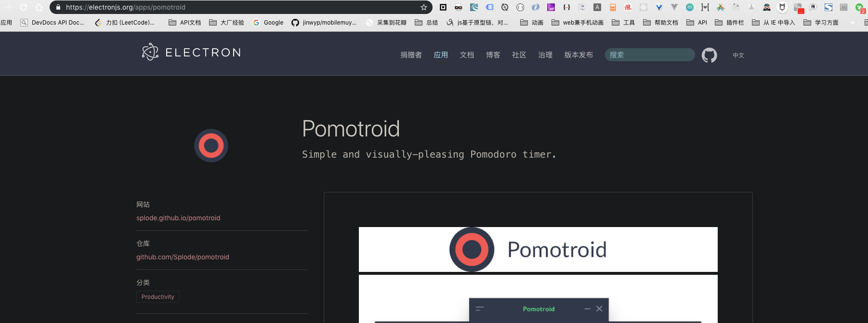Open the 大厂经验 bookmark folder
Screen dimensions: 868x323
226,23
